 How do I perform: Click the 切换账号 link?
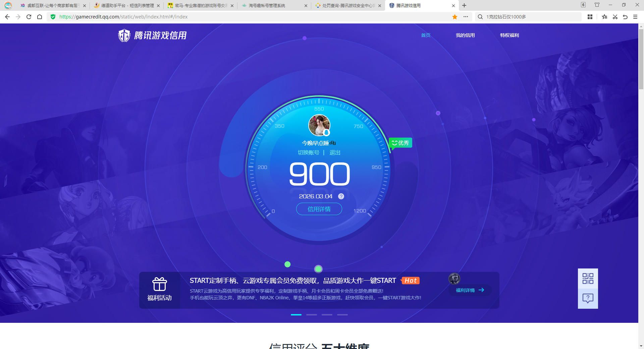(x=308, y=153)
